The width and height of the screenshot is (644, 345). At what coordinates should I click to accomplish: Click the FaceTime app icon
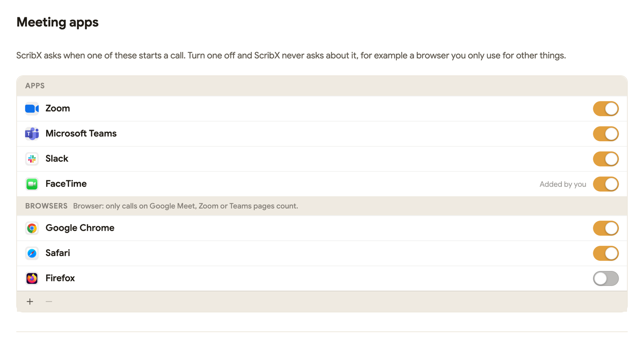pos(32,184)
